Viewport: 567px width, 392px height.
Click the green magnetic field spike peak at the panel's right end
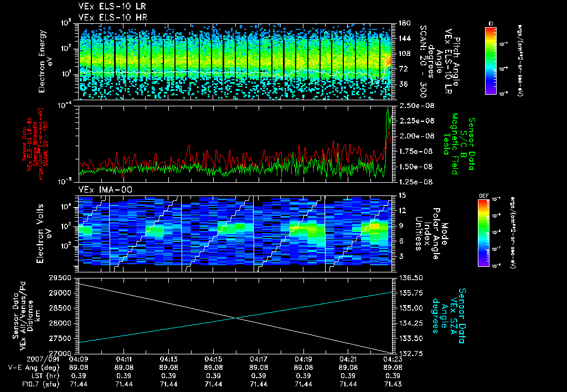pos(388,108)
